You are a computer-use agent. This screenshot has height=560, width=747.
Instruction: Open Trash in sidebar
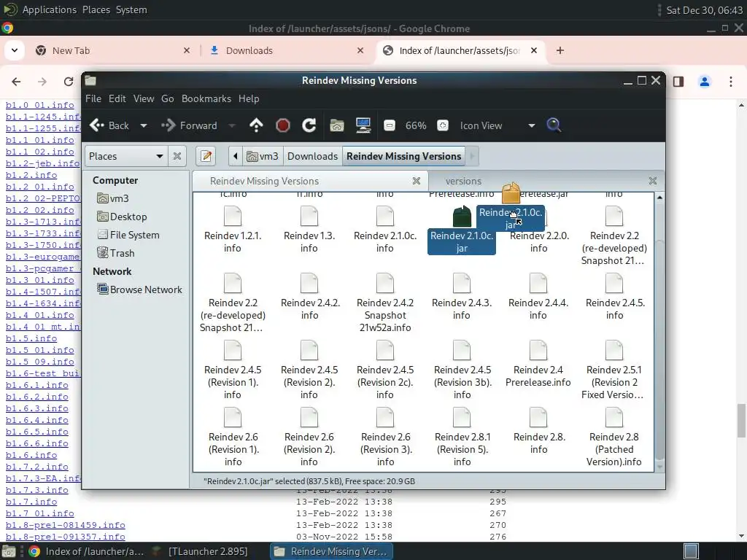tap(116, 253)
